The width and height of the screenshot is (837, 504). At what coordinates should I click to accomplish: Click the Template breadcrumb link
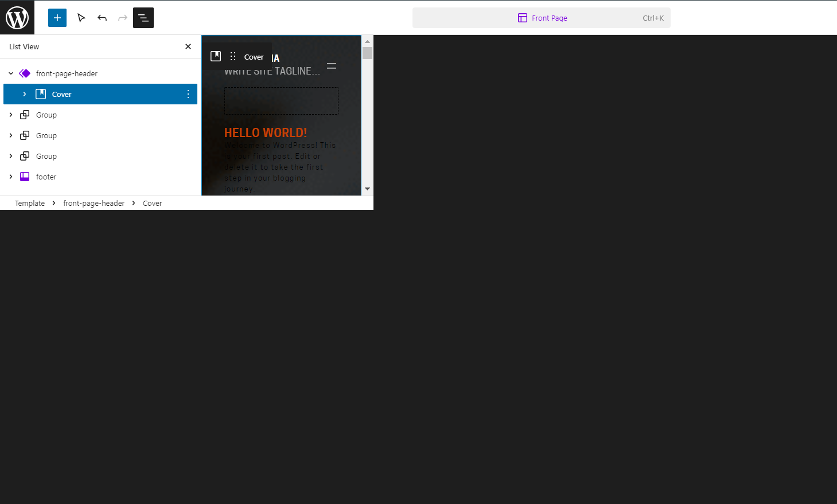[29, 203]
